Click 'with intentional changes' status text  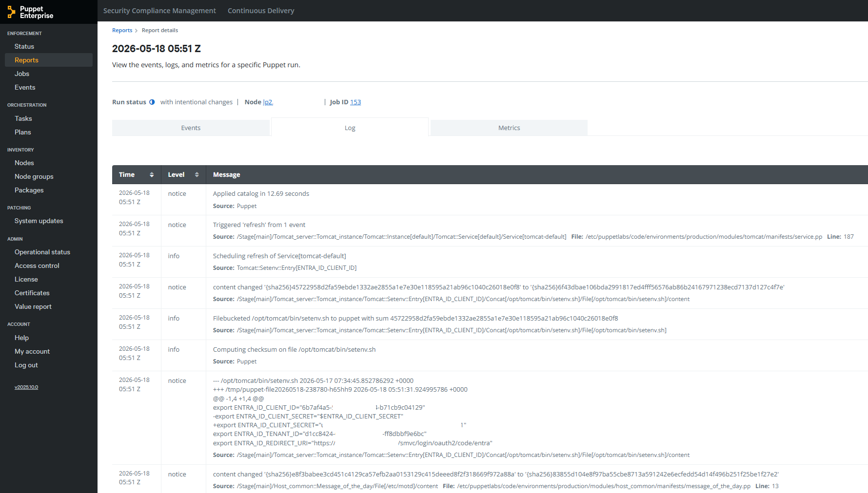(x=197, y=102)
